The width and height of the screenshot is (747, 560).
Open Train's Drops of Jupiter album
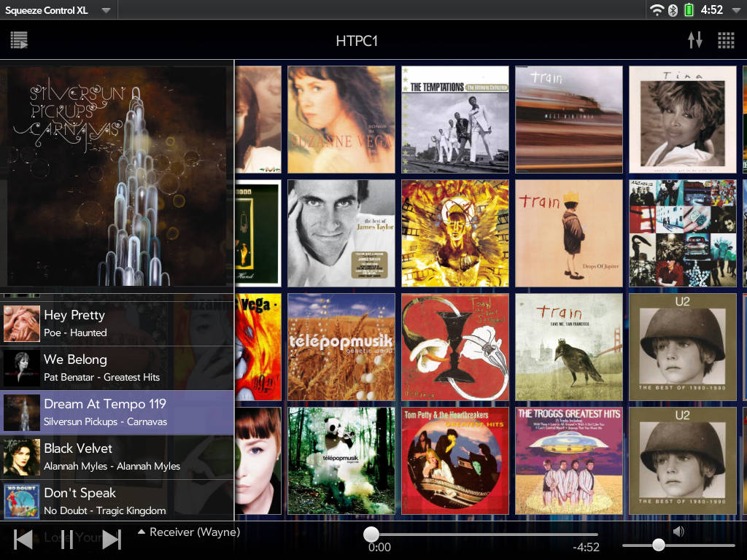coord(569,233)
